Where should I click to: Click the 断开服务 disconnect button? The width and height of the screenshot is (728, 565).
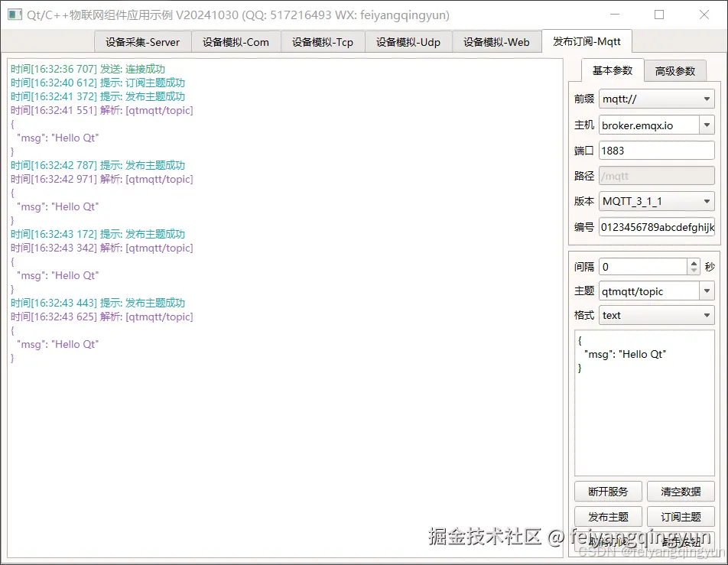pyautogui.click(x=608, y=492)
